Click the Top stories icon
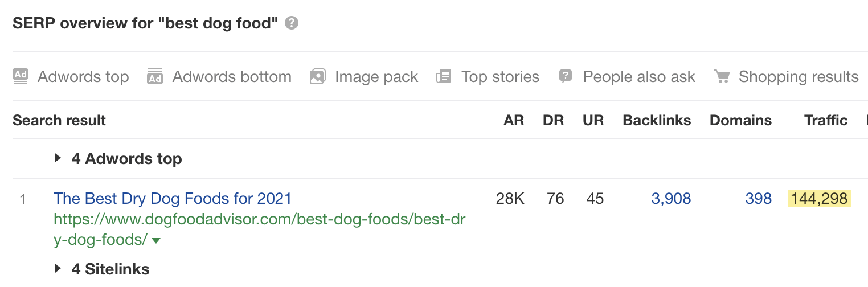This screenshot has height=287, width=868. [444, 76]
